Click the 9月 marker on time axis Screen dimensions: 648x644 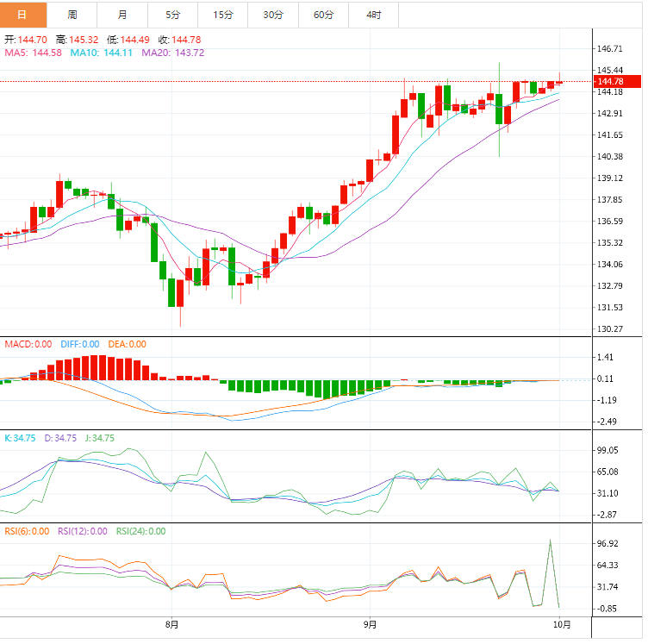(x=369, y=623)
